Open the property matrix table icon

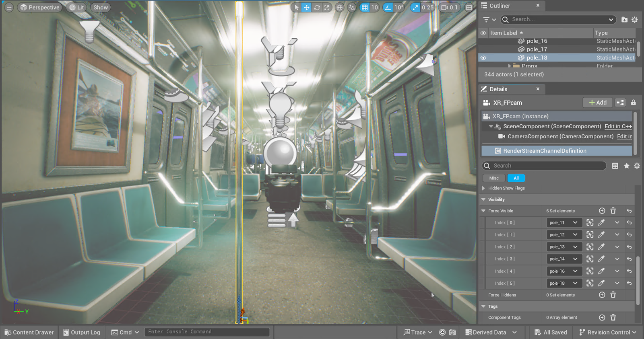click(615, 166)
